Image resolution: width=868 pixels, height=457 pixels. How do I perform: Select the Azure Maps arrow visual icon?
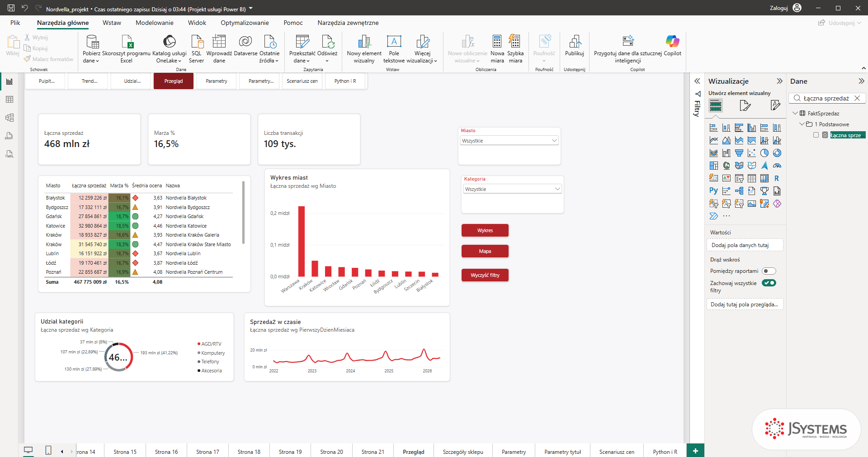764,166
